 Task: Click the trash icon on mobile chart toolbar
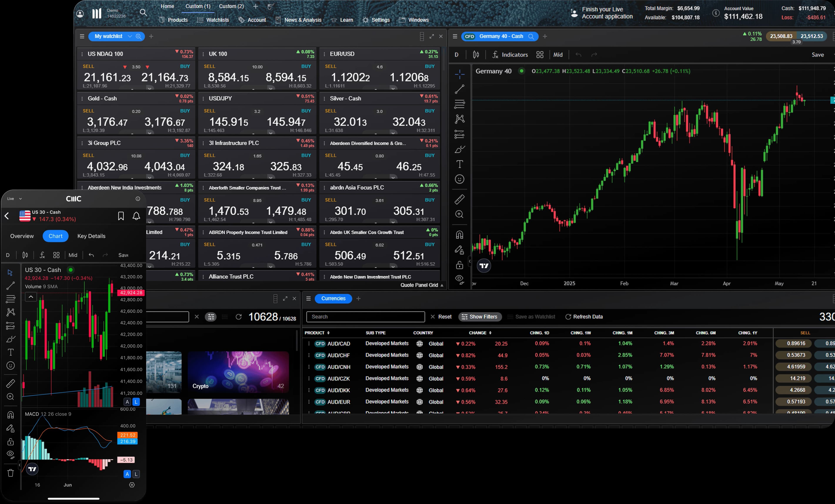tap(10, 472)
